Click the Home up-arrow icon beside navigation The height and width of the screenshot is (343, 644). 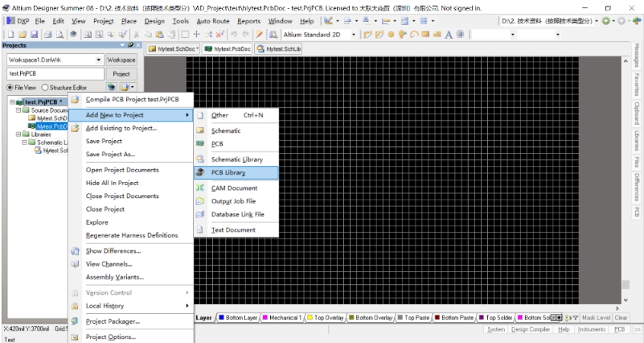pyautogui.click(x=636, y=21)
